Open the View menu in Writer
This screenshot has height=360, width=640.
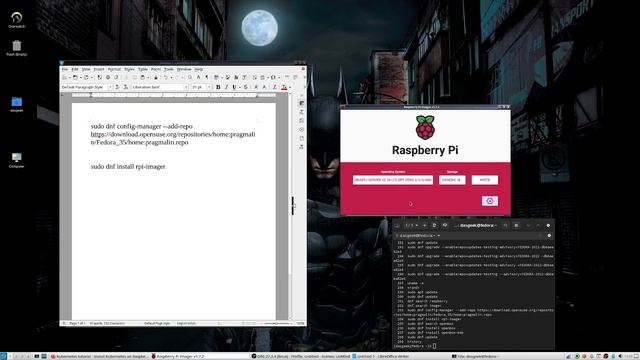(86, 69)
